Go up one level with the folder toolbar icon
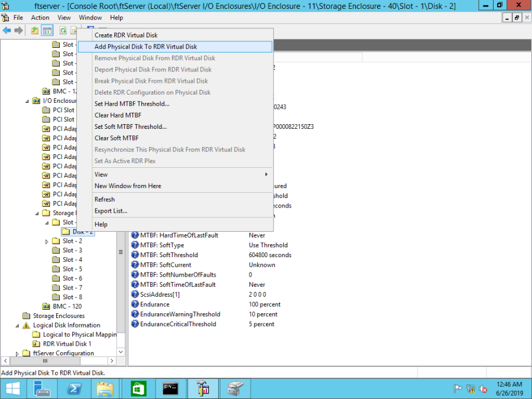This screenshot has height=399, width=532. 35,31
